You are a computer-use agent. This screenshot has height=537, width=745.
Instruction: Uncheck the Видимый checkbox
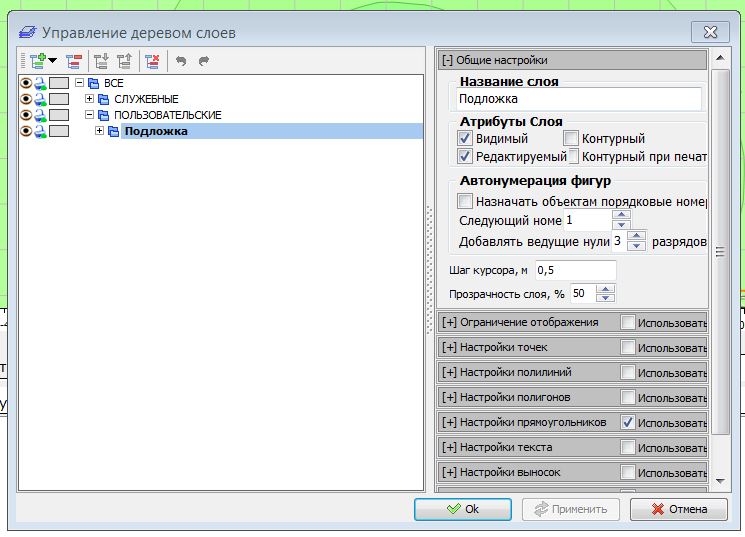click(x=465, y=139)
